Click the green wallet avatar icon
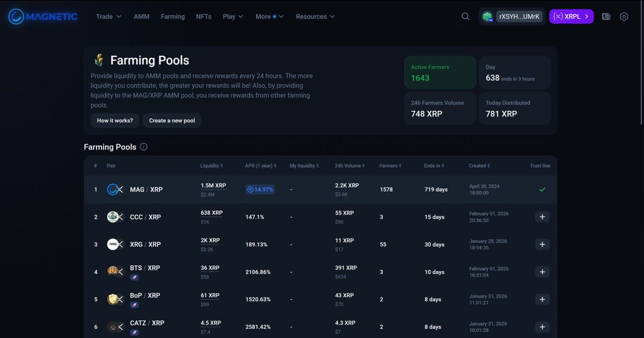This screenshot has width=644, height=338. point(487,17)
